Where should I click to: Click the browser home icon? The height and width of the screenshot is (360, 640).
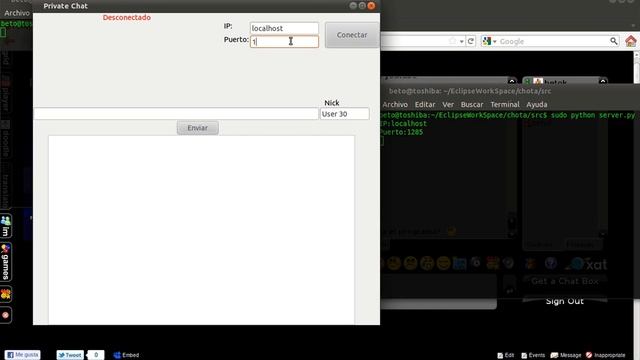(x=631, y=41)
